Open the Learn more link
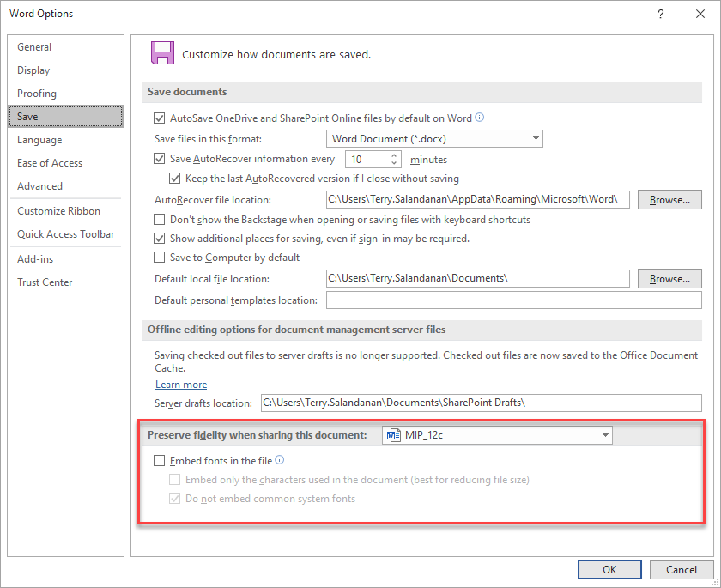This screenshot has height=588, width=721. click(181, 385)
